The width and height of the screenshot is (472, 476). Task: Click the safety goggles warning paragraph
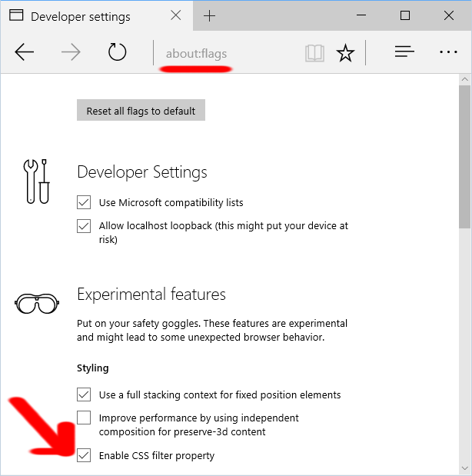coord(212,331)
